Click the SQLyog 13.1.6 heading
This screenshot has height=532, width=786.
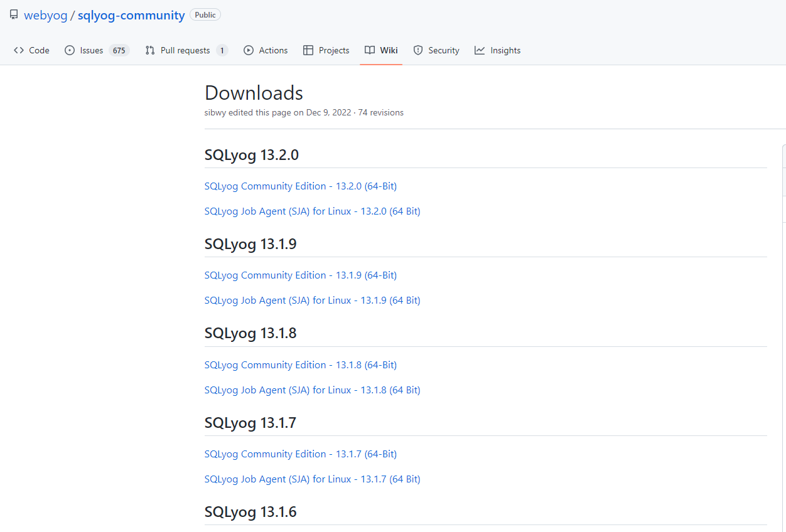point(250,512)
